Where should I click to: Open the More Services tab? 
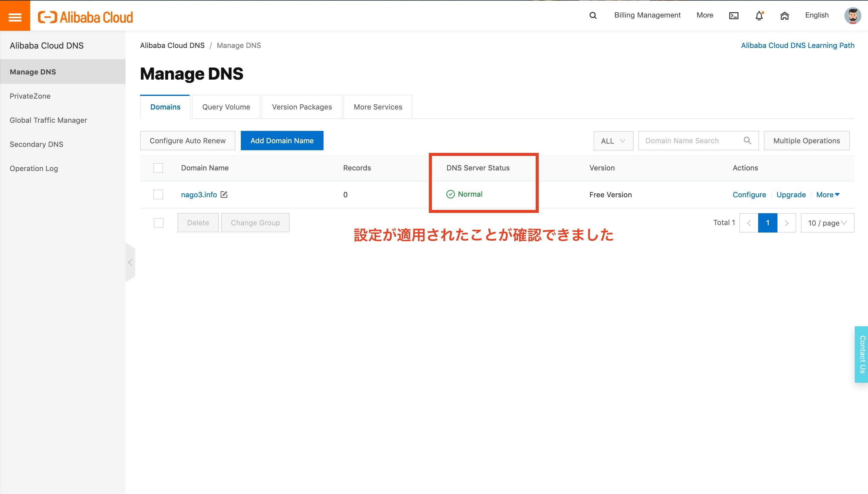(x=378, y=107)
